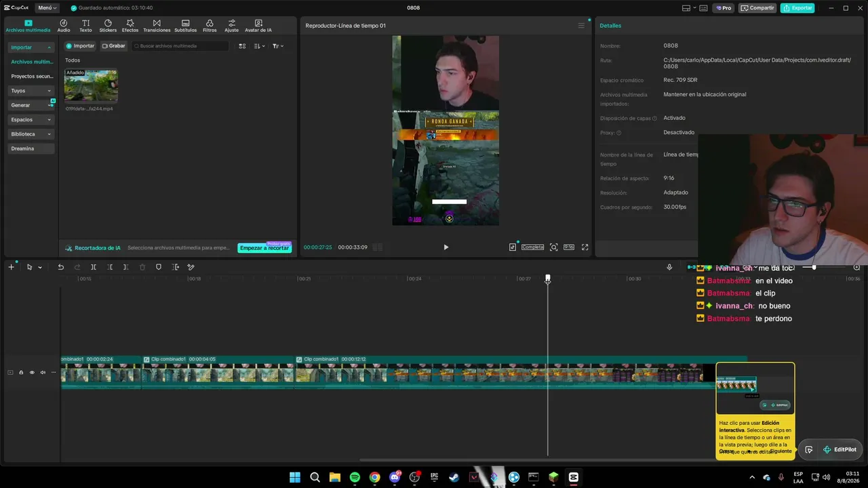The width and height of the screenshot is (868, 488).
Task: Click Empezar a recortar
Action: pos(264,248)
